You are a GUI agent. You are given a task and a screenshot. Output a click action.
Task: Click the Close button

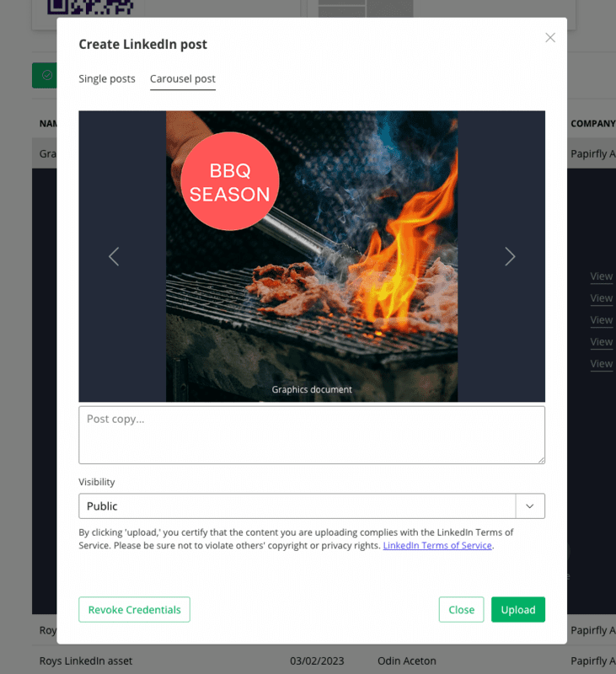[461, 609]
